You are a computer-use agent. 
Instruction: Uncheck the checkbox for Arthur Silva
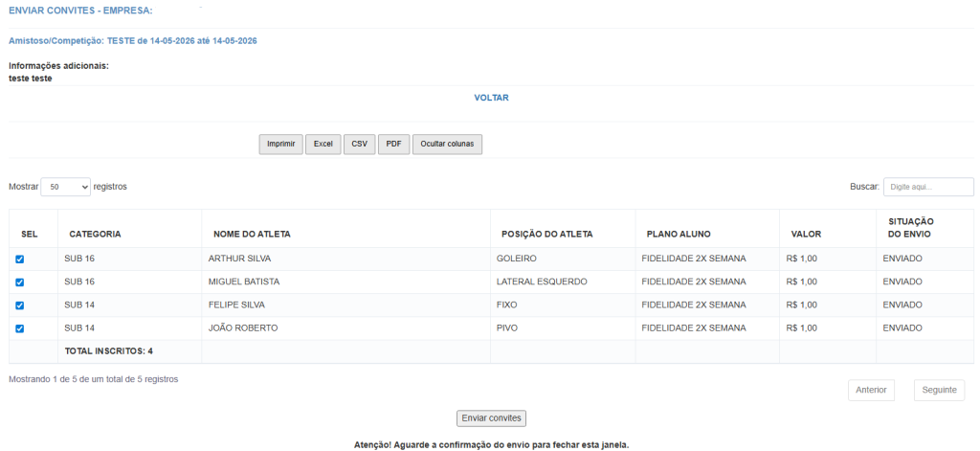tap(19, 259)
